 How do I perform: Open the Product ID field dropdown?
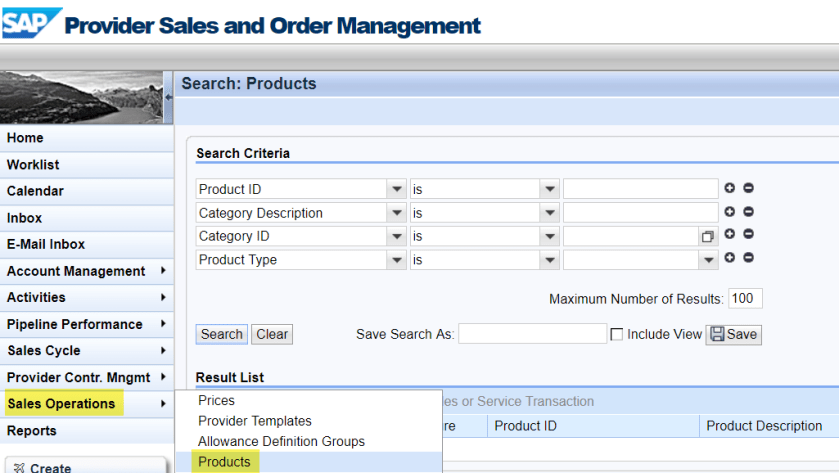[x=396, y=189]
